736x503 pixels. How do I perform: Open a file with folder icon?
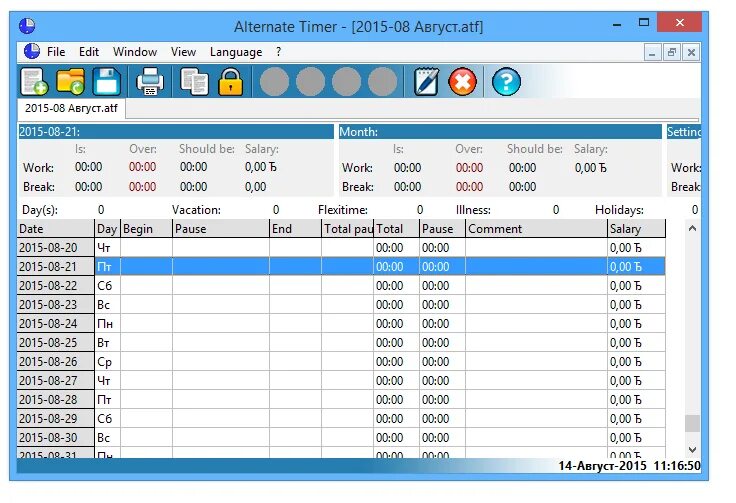(70, 82)
